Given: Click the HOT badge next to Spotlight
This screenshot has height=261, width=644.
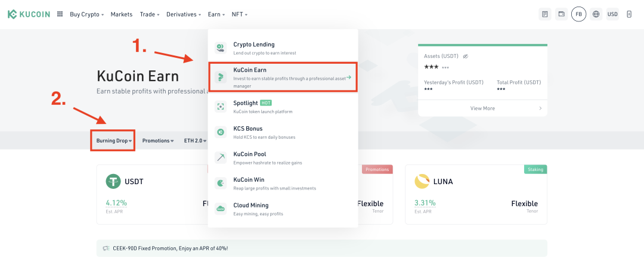Looking at the screenshot, I should coord(266,103).
